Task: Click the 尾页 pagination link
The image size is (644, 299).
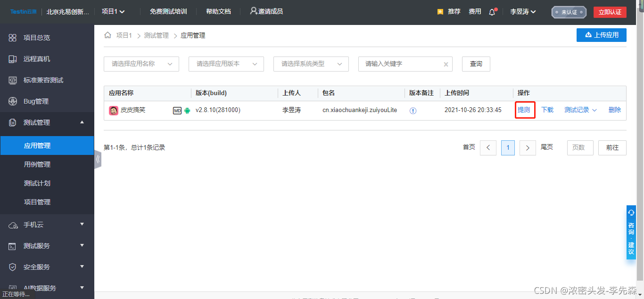Action: click(547, 147)
